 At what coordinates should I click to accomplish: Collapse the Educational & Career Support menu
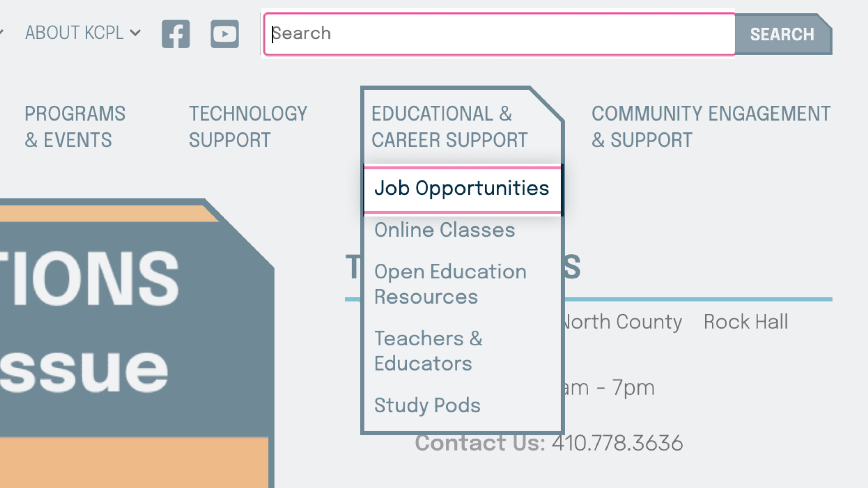point(449,127)
